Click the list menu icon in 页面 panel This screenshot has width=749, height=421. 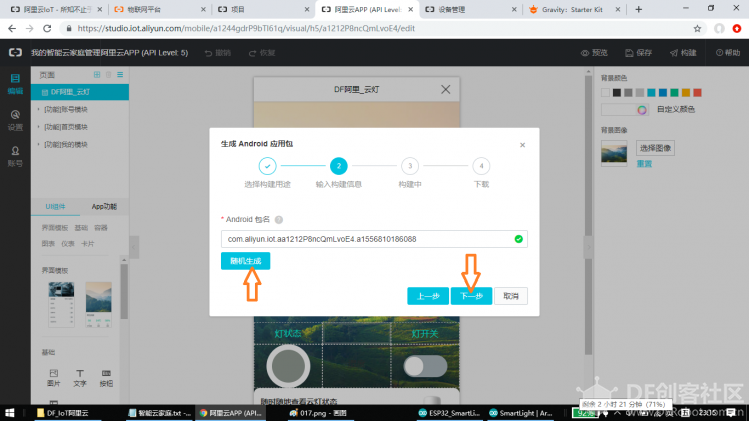point(120,75)
